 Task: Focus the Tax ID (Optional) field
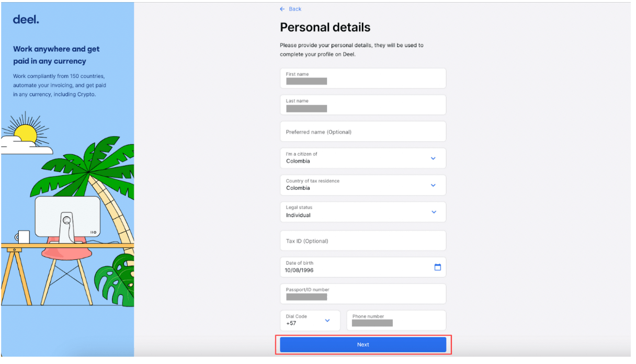[x=363, y=241]
